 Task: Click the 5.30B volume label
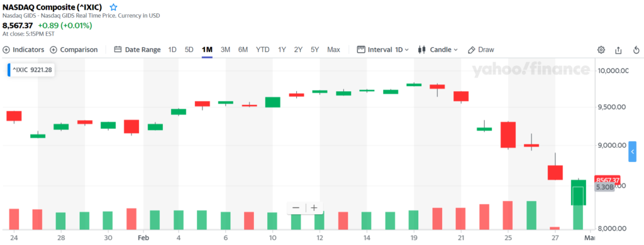tap(604, 187)
